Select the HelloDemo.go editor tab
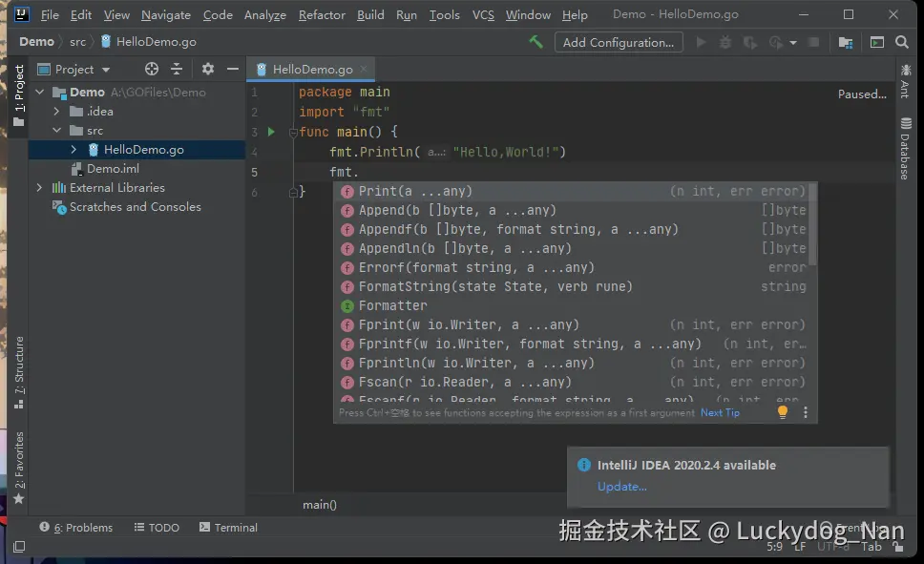Image resolution: width=924 pixels, height=564 pixels. [312, 69]
